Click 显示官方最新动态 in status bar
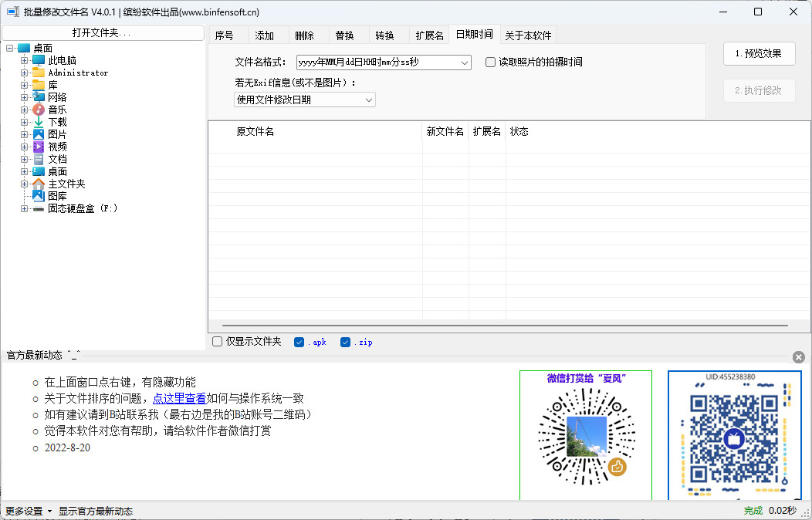Screen dimensions: 812x520 click(x=96, y=512)
